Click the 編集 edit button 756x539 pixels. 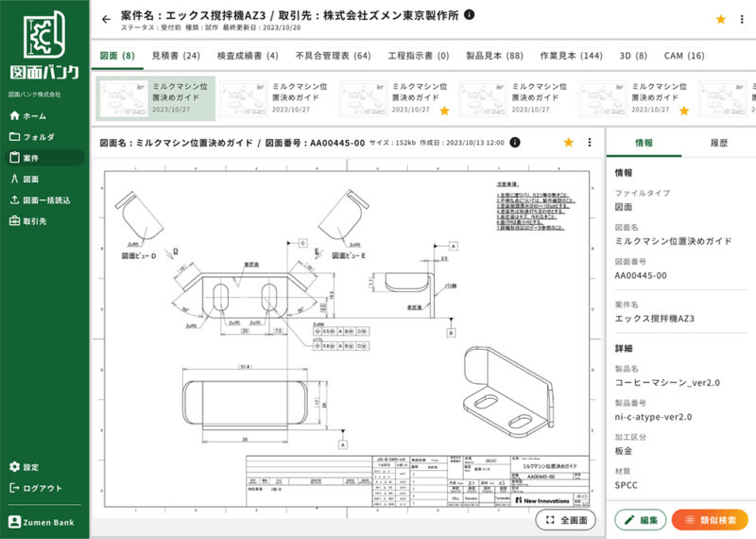(641, 520)
